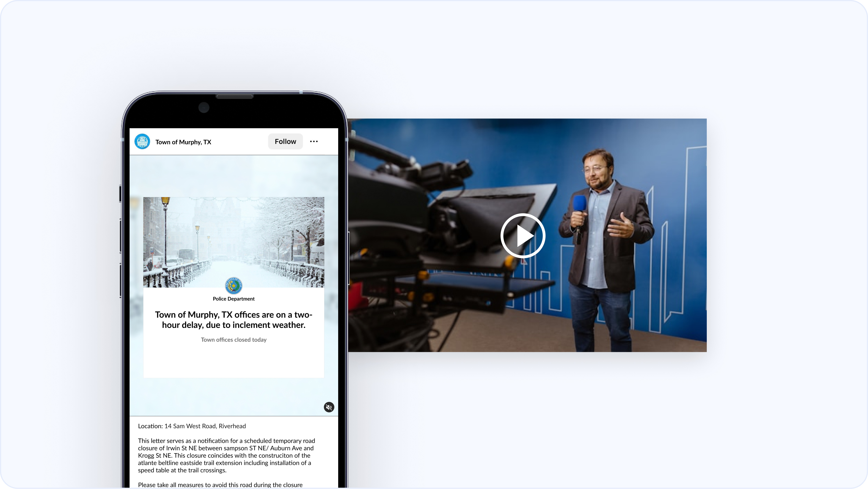
Task: Play the news reporter video
Action: click(523, 236)
